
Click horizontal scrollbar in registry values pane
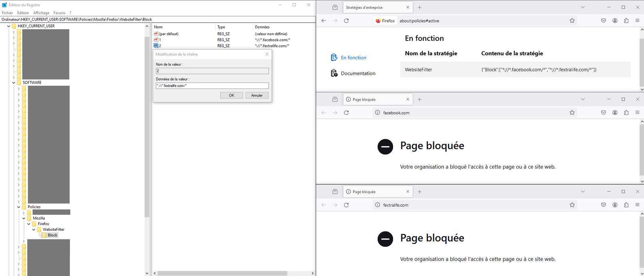[x=222, y=273]
